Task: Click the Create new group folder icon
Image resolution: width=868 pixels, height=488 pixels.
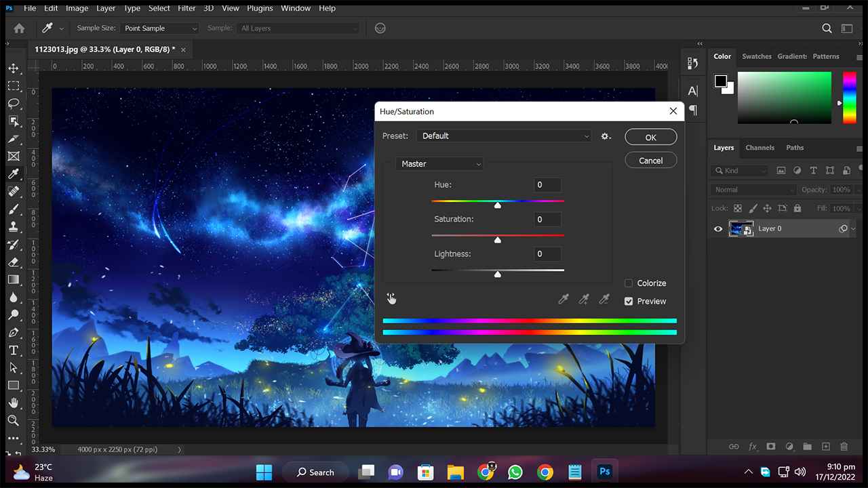Action: 807,447
